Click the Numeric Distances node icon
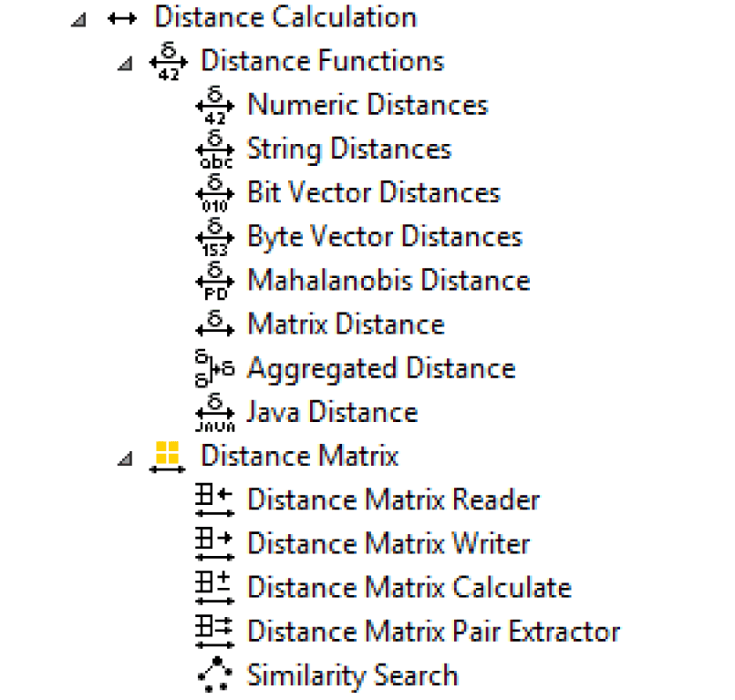Viewport: 735px width, 700px height. coord(215,107)
